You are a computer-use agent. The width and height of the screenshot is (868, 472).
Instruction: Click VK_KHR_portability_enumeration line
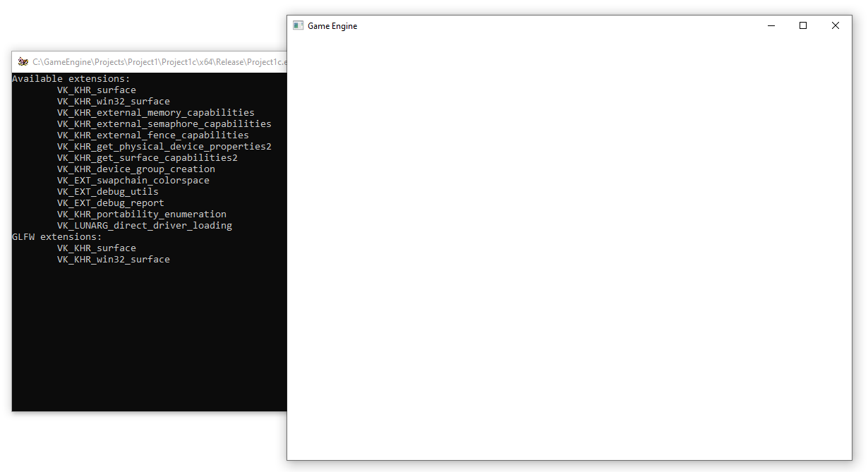[x=142, y=214]
